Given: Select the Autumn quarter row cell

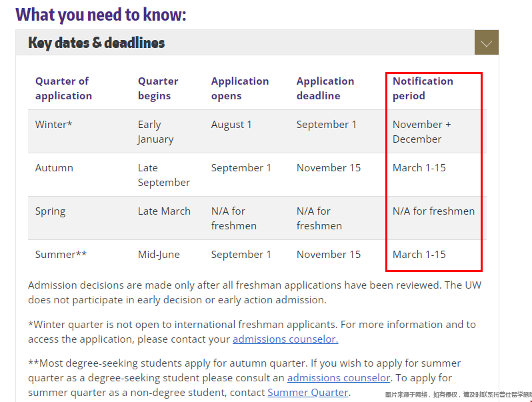Looking at the screenshot, I should click(x=54, y=167).
